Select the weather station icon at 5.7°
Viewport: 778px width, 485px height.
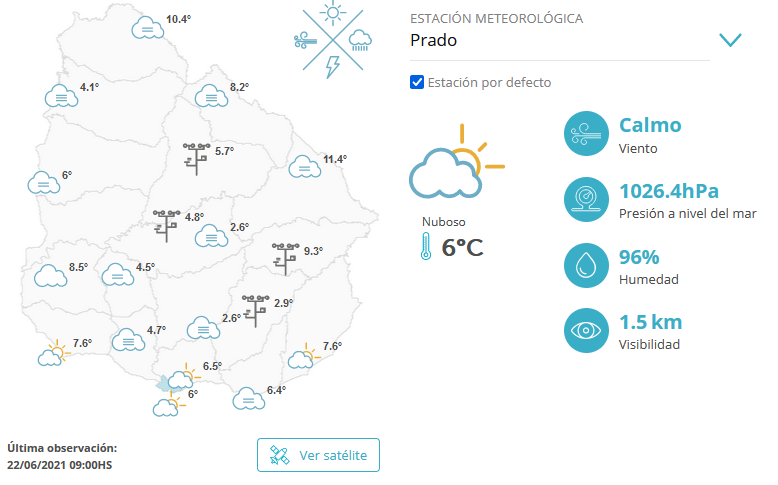[x=196, y=157]
